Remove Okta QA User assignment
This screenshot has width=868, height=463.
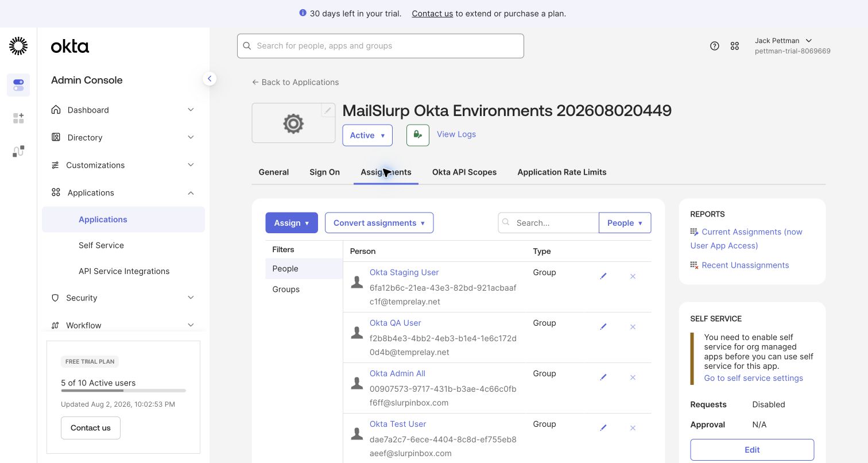pyautogui.click(x=633, y=327)
